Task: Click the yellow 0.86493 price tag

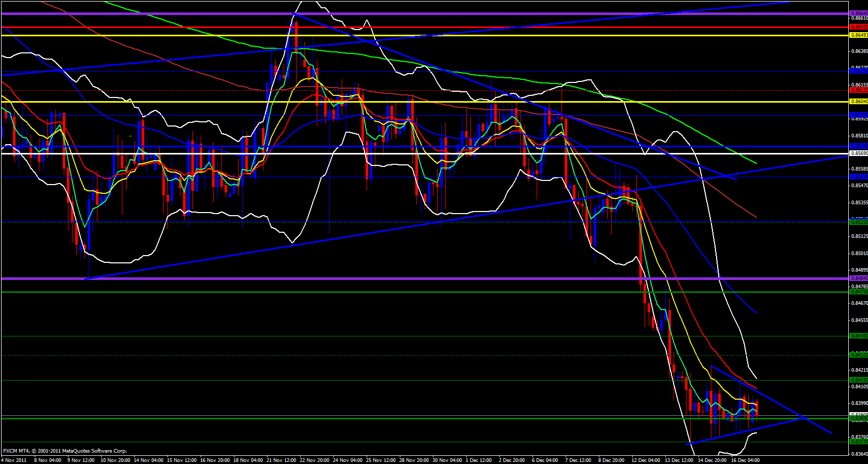Action: click(x=858, y=35)
